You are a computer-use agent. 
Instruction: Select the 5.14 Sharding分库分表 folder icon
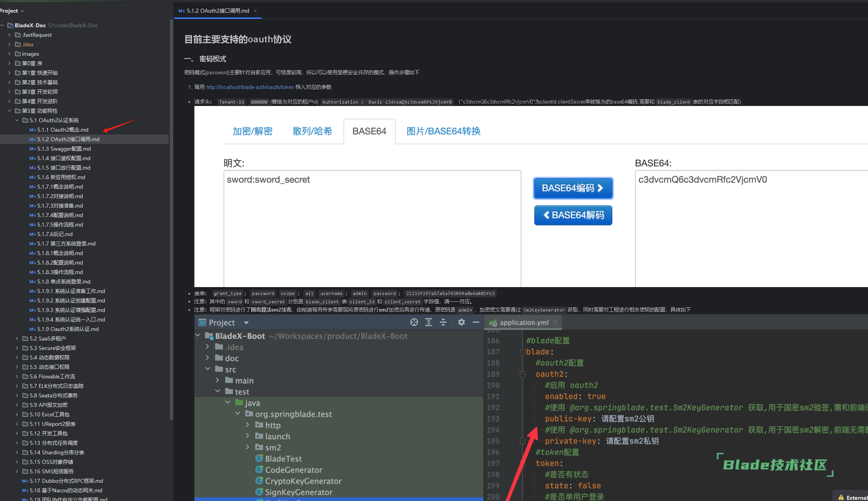[x=25, y=452]
